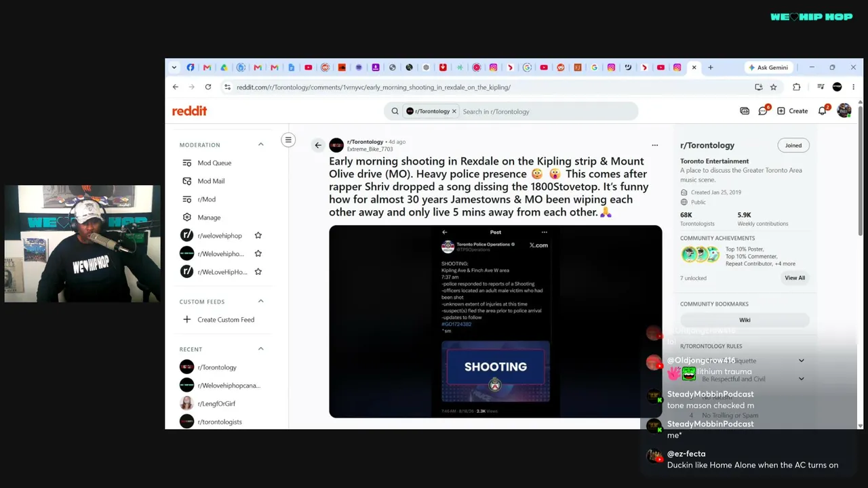Screen dimensions: 868x488
Task: Open the browser media control icon
Action: 821,87
